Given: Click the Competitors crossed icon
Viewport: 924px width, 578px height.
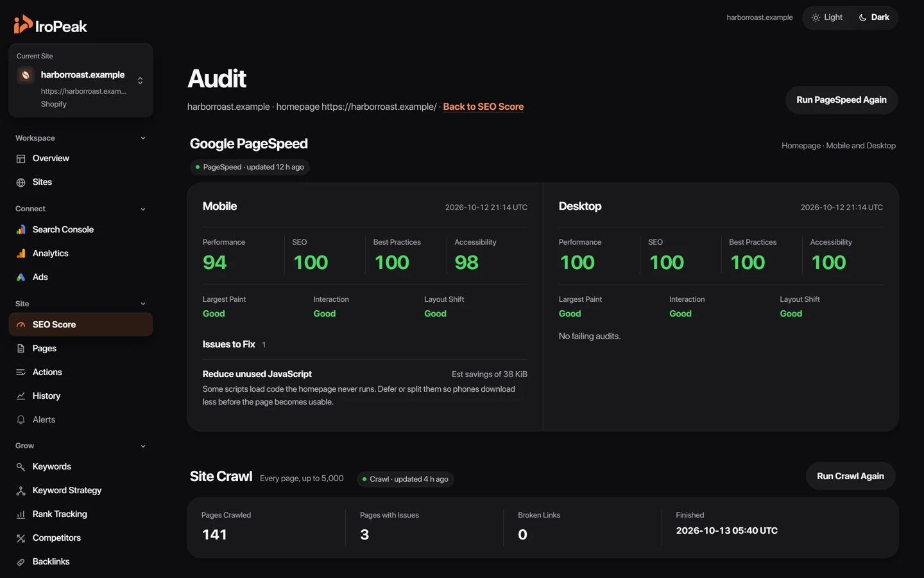Looking at the screenshot, I should coord(21,538).
